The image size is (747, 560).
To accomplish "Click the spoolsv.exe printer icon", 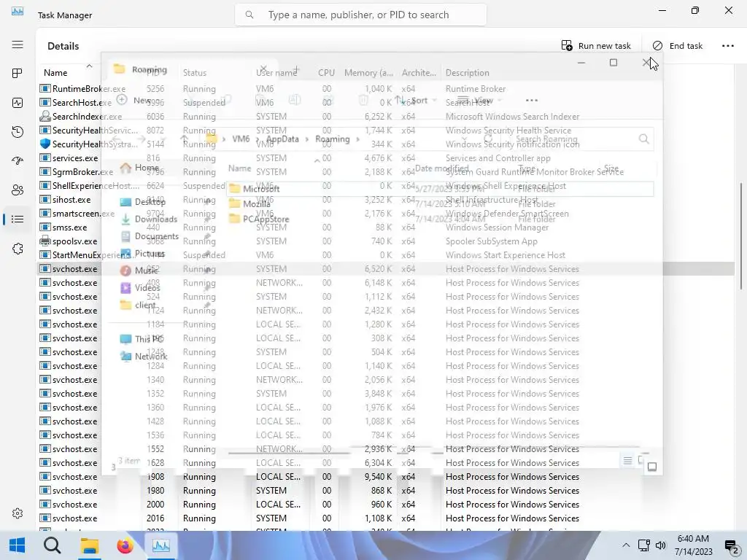I will pos(44,241).
